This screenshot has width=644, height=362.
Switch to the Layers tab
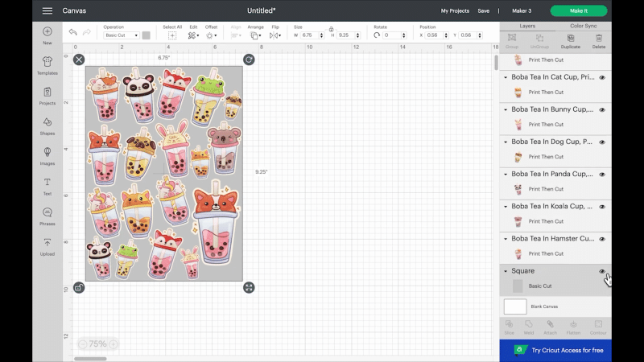coord(527,26)
